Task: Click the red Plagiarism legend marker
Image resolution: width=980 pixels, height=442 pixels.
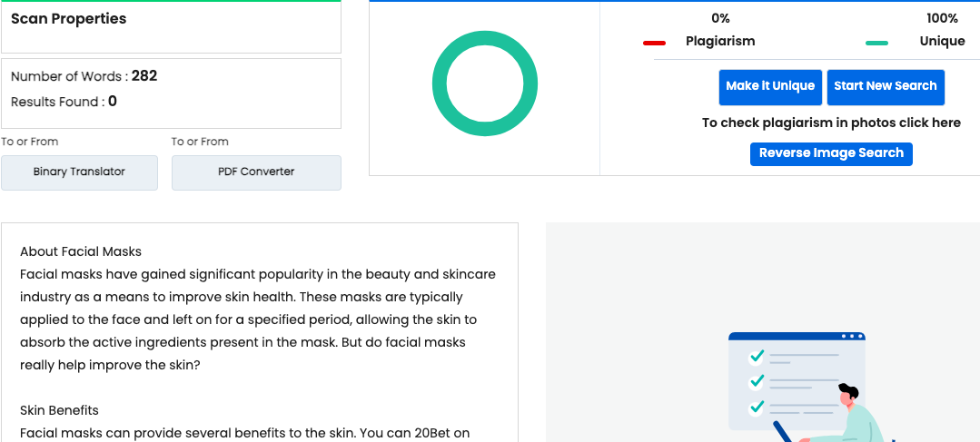Action: point(654,42)
